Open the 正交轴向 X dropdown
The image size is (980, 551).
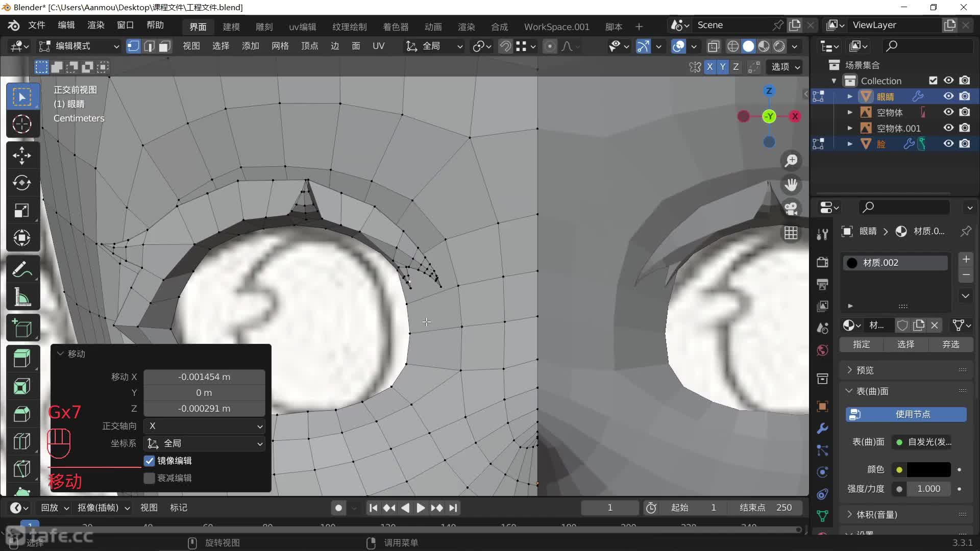point(204,426)
